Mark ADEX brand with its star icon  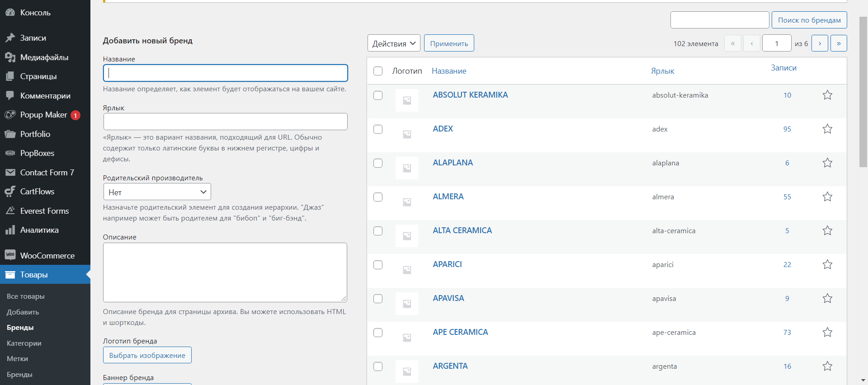point(827,129)
